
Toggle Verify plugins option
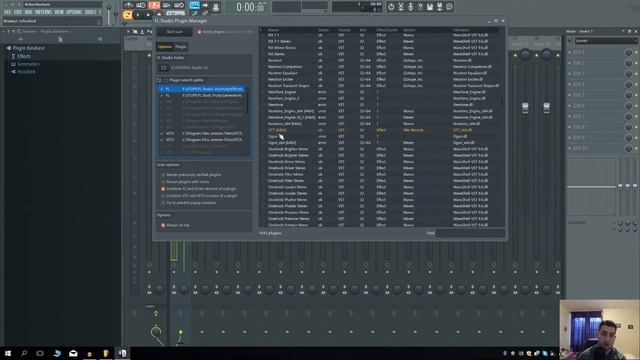point(200,32)
